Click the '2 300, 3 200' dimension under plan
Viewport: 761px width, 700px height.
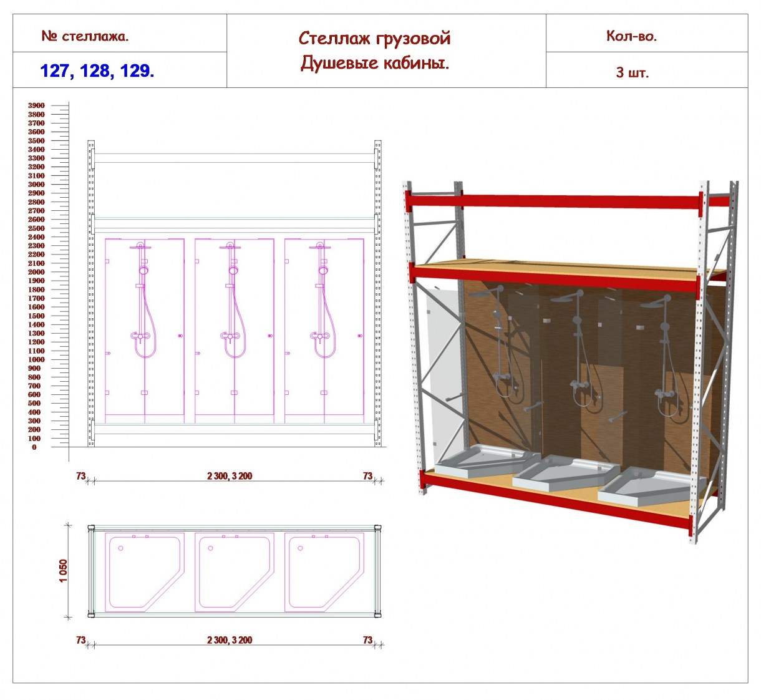tap(230, 640)
